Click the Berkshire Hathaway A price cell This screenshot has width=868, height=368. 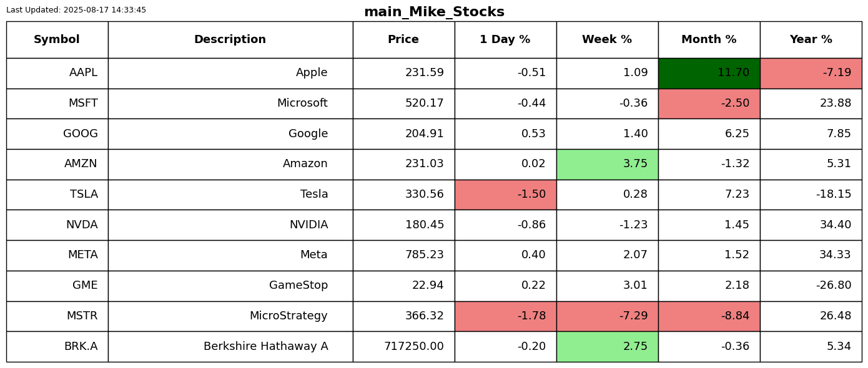[403, 347]
